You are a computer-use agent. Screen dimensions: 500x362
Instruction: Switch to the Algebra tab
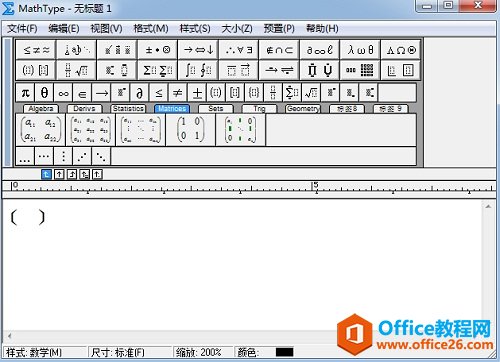(x=41, y=109)
